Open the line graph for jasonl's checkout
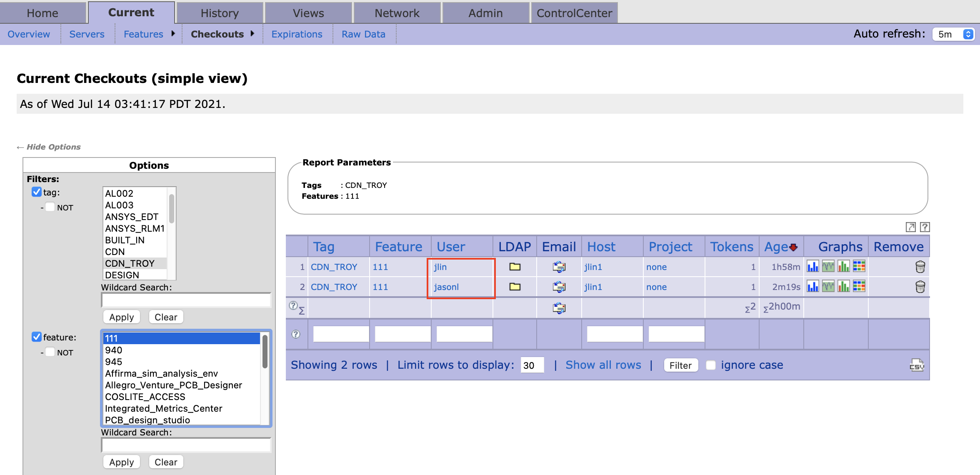The image size is (980, 475). (828, 287)
